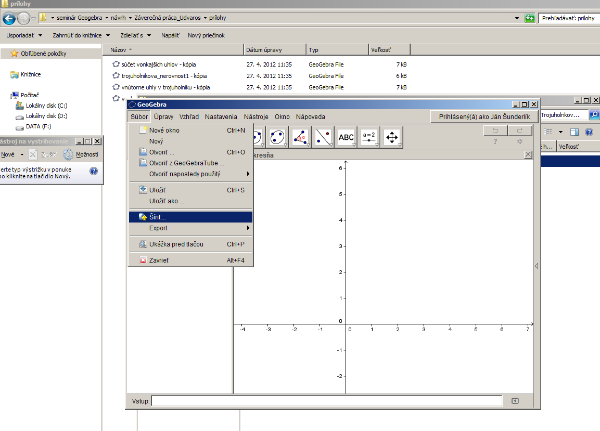Screen dimensions: 600x431
Task: Close the Graphics view panel
Action: 528,155
